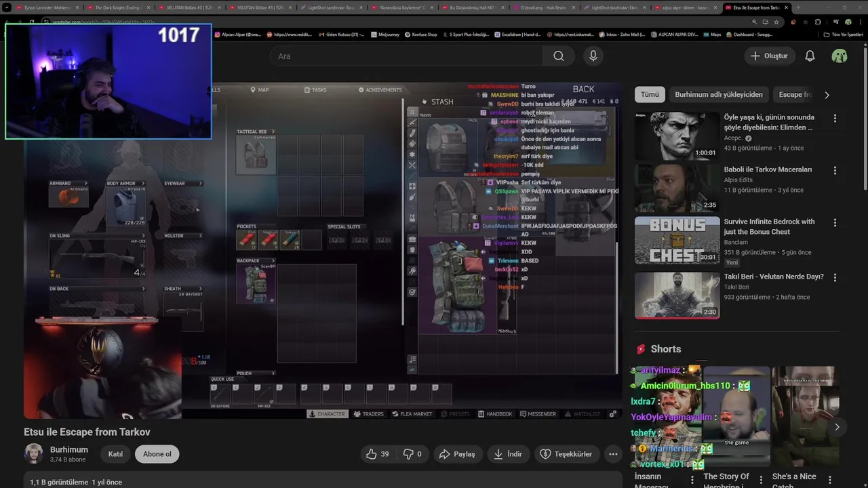Click the game settings gear icon
868x488 pixels.
[x=613, y=413]
